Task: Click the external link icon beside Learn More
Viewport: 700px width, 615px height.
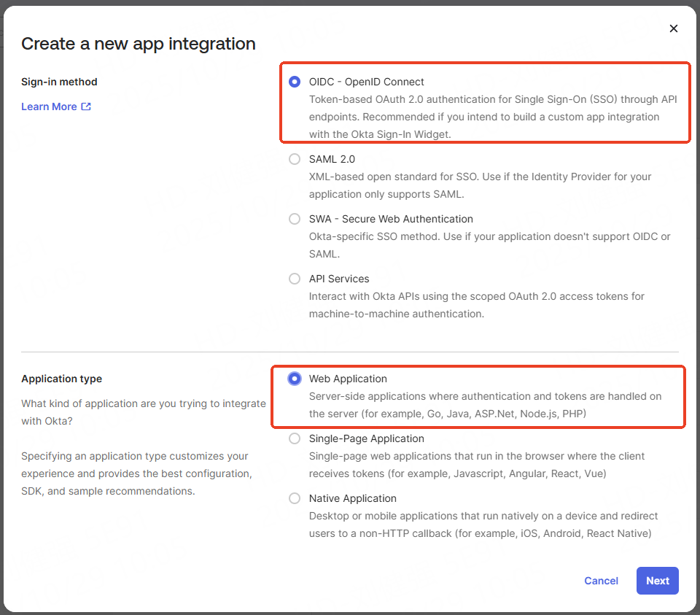Action: (86, 107)
